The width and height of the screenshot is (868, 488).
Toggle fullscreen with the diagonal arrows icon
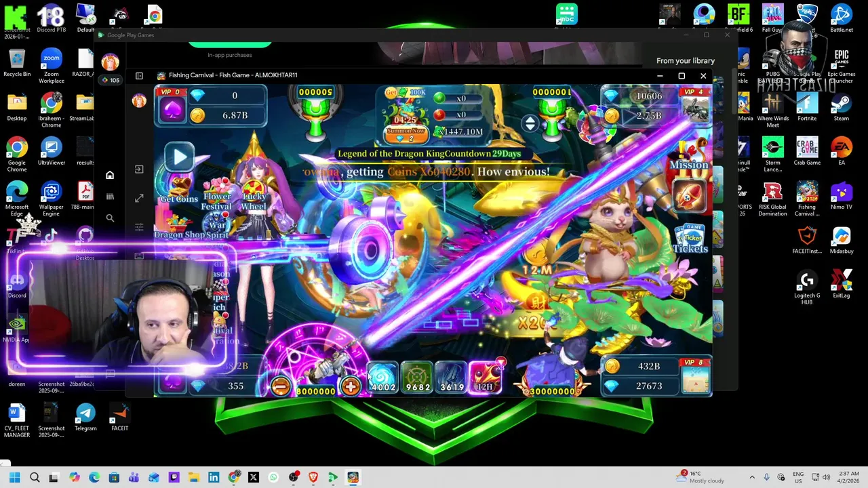[139, 198]
